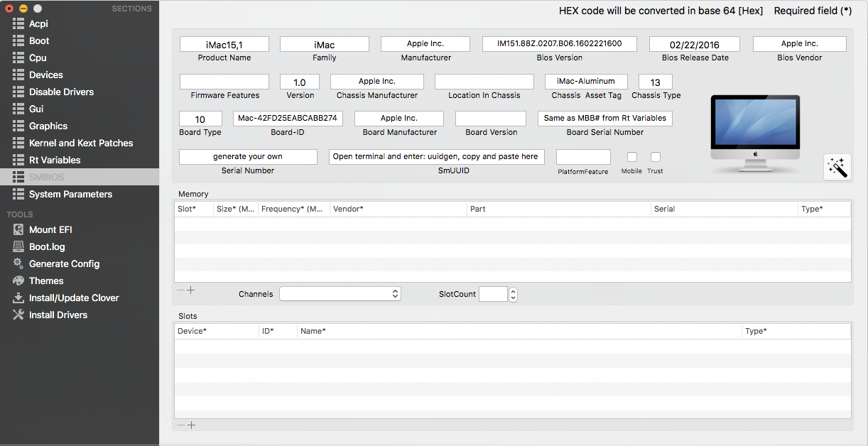Open Install/Update Clover tool
The height and width of the screenshot is (446, 868).
tap(80, 298)
